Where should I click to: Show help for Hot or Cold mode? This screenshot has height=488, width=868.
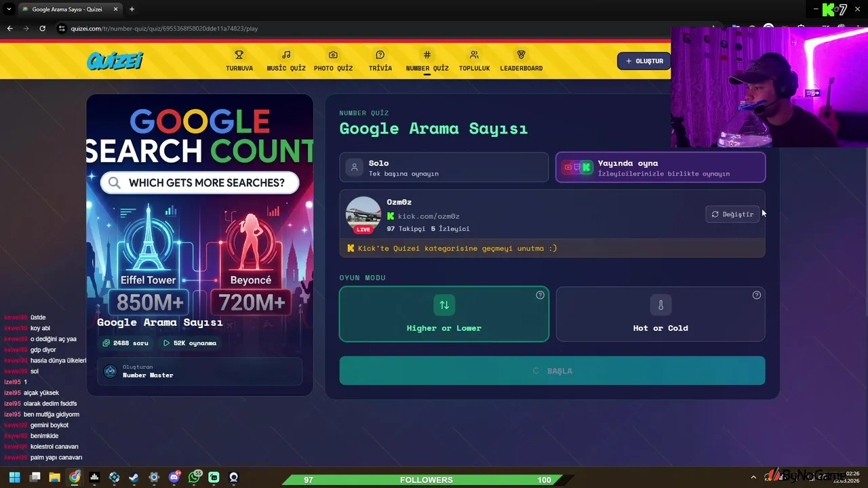[x=757, y=295]
